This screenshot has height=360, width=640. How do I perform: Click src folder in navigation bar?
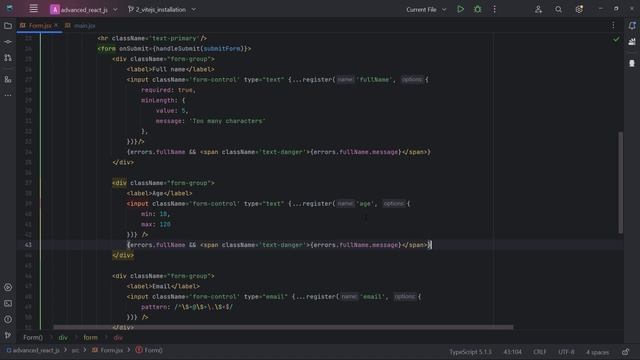point(75,350)
